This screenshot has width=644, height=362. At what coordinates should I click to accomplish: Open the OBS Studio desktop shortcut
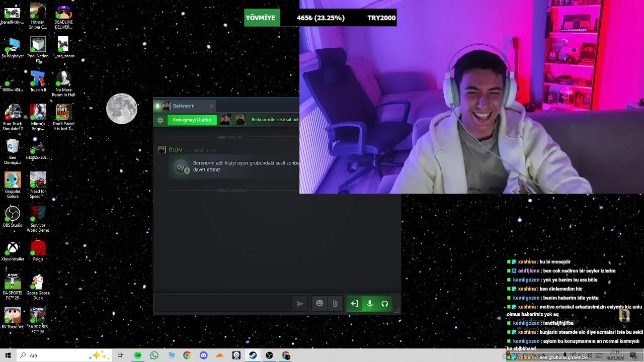click(x=13, y=217)
